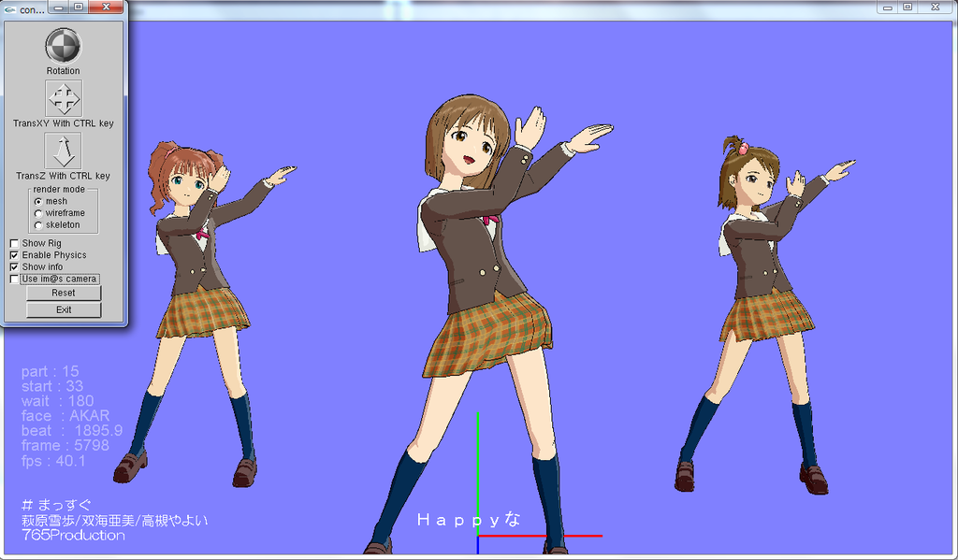Viewport: 958px width, 560px height.
Task: Uncheck the Show info option
Action: coord(15,266)
